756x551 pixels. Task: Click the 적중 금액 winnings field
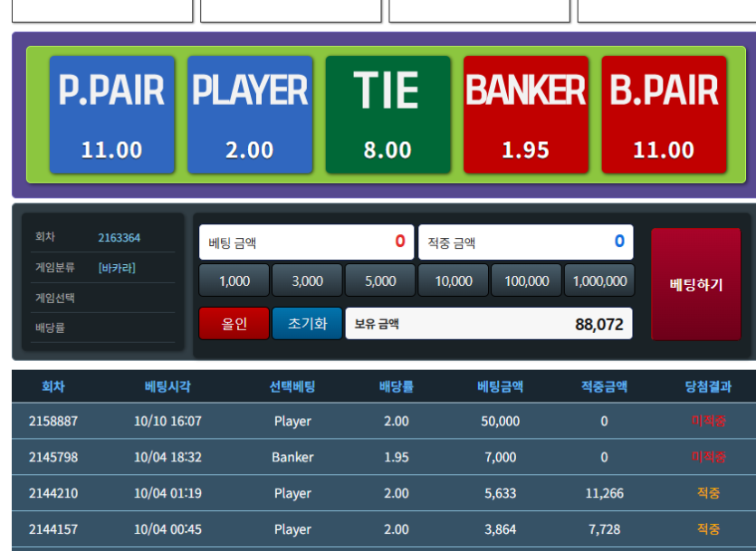coord(525,242)
